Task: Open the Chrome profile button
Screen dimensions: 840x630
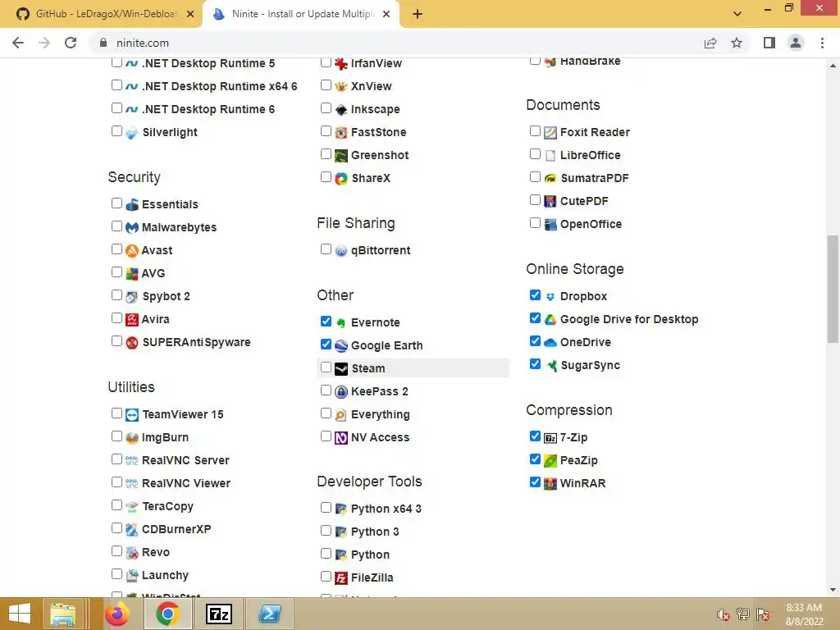Action: [x=796, y=43]
